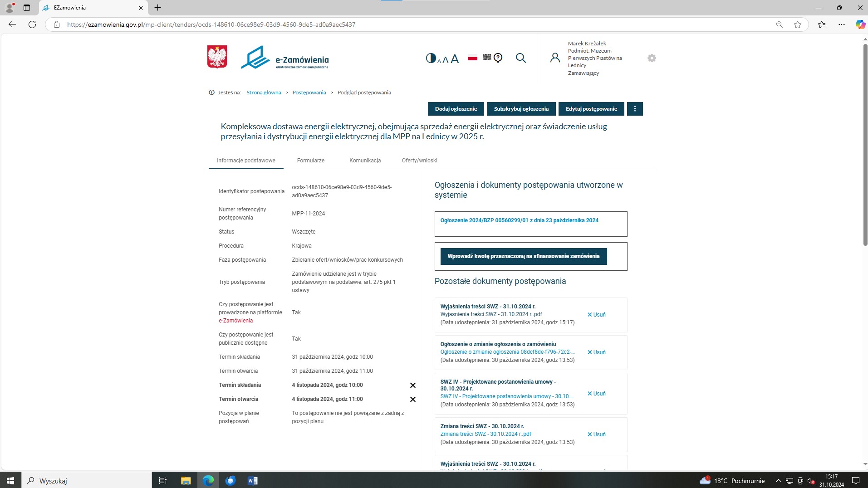Switch language to English flag
This screenshot has width=868, height=488.
click(486, 57)
